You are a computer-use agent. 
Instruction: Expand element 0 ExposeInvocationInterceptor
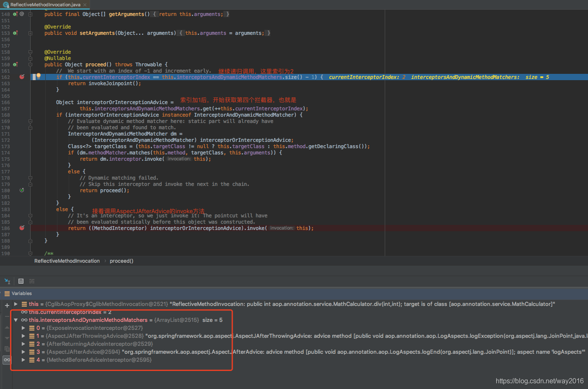tap(23, 328)
